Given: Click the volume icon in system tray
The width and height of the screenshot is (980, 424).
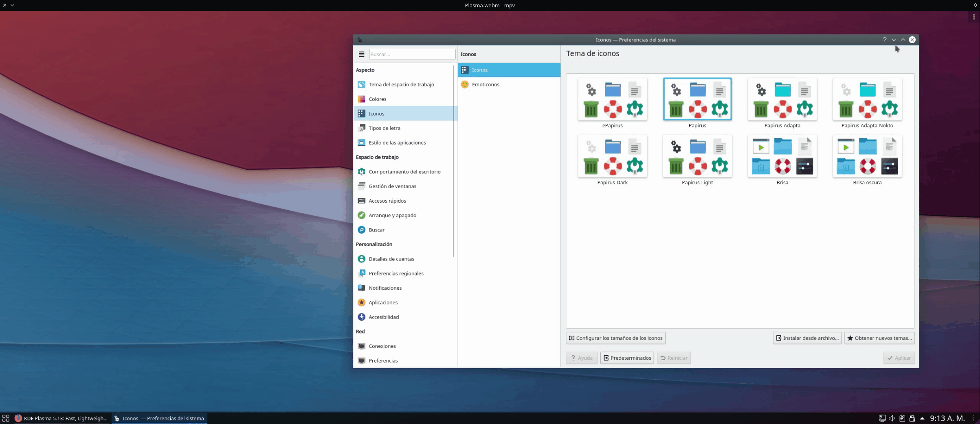Looking at the screenshot, I should click(892, 418).
